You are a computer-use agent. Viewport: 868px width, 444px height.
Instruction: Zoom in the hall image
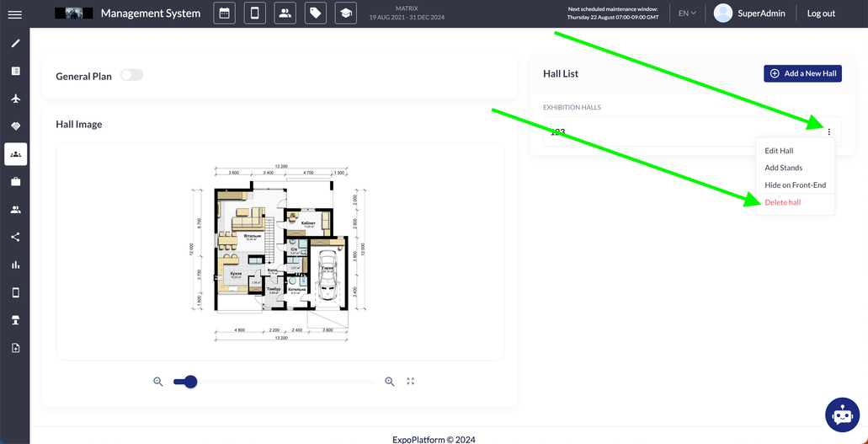click(390, 382)
